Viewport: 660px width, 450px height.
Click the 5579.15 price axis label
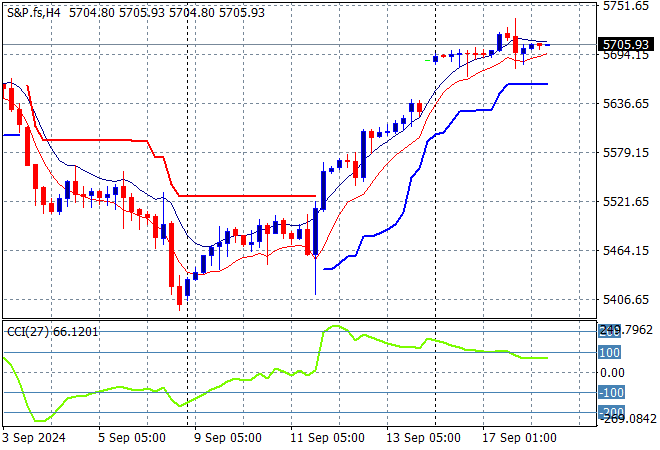(x=625, y=152)
